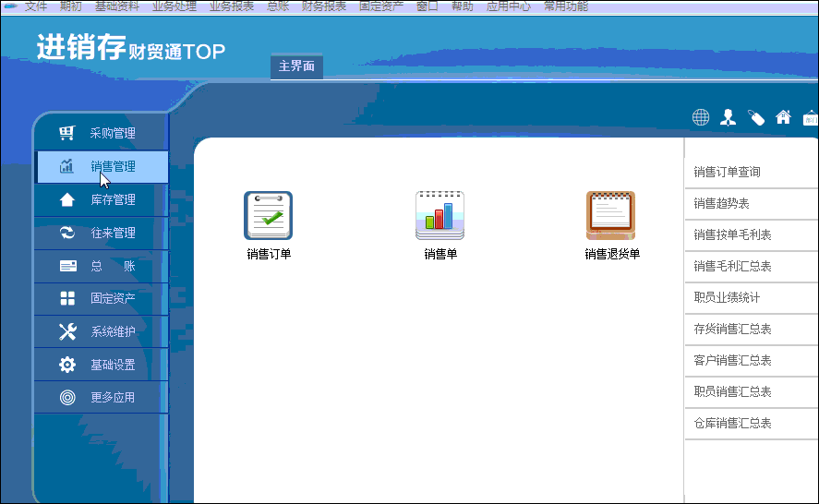This screenshot has height=504, width=819.
Task: Open 更多应用 with the target icon
Action: tap(102, 398)
